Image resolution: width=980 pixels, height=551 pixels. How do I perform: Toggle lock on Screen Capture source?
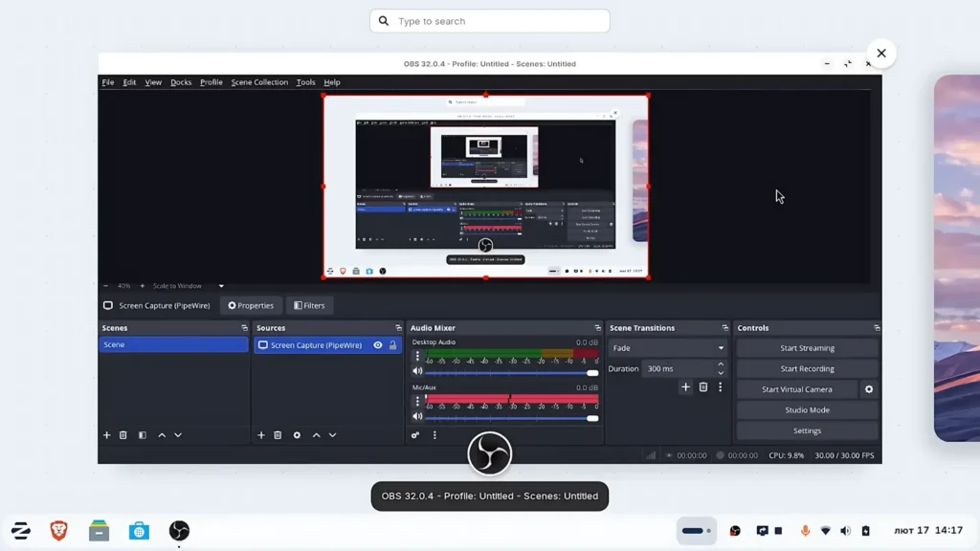point(393,344)
